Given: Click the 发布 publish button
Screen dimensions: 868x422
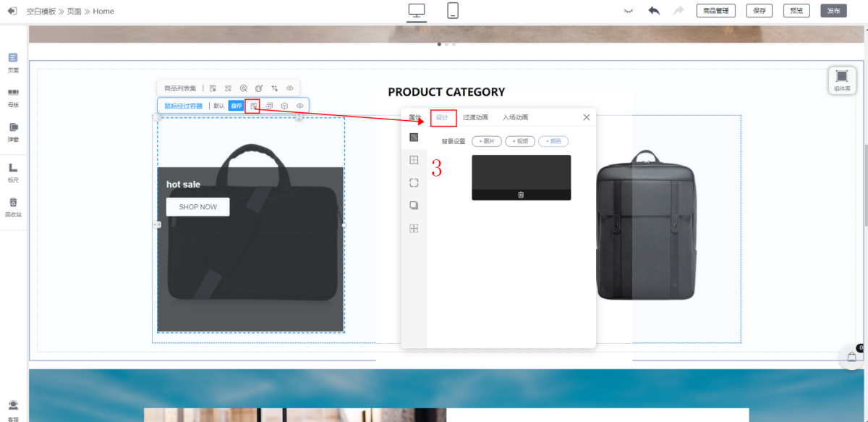Looking at the screenshot, I should [x=833, y=11].
